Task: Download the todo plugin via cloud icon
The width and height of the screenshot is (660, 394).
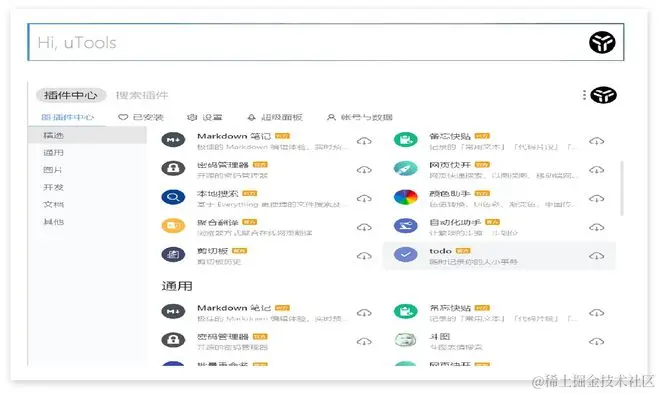Action: [x=596, y=256]
